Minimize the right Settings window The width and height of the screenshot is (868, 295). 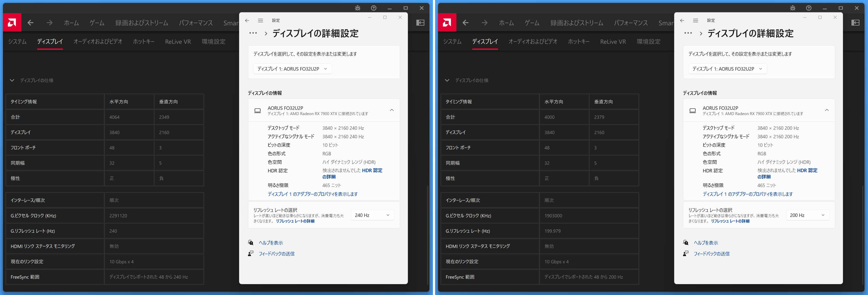pos(804,18)
